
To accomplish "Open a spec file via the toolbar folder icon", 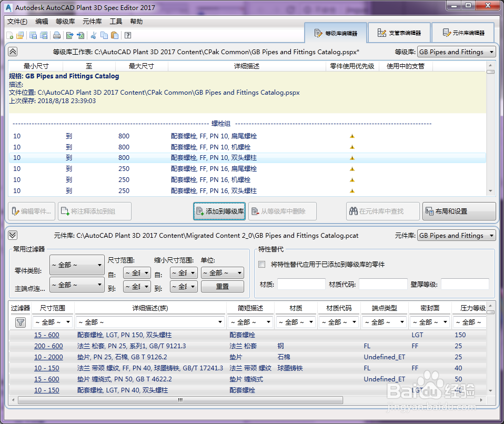I will (20, 35).
